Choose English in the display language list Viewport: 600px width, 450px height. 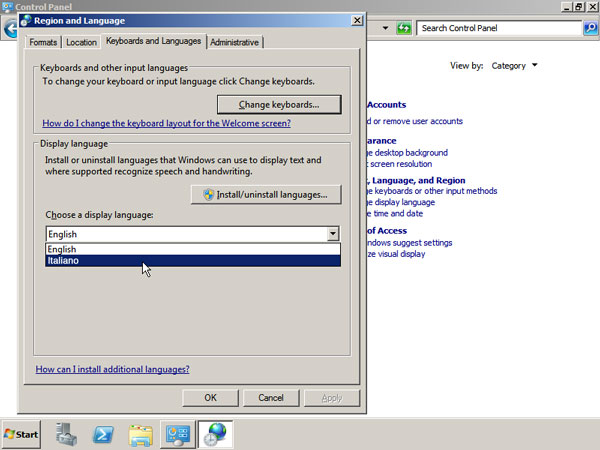193,249
